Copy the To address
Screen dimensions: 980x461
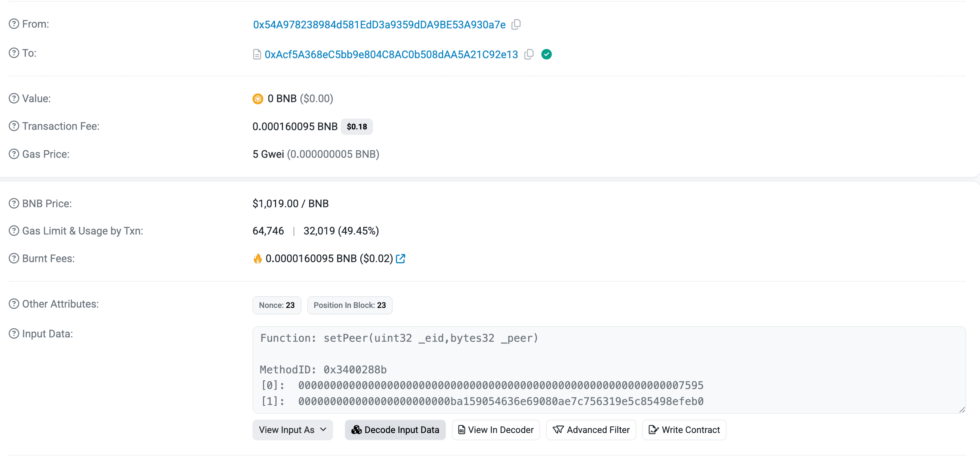529,55
